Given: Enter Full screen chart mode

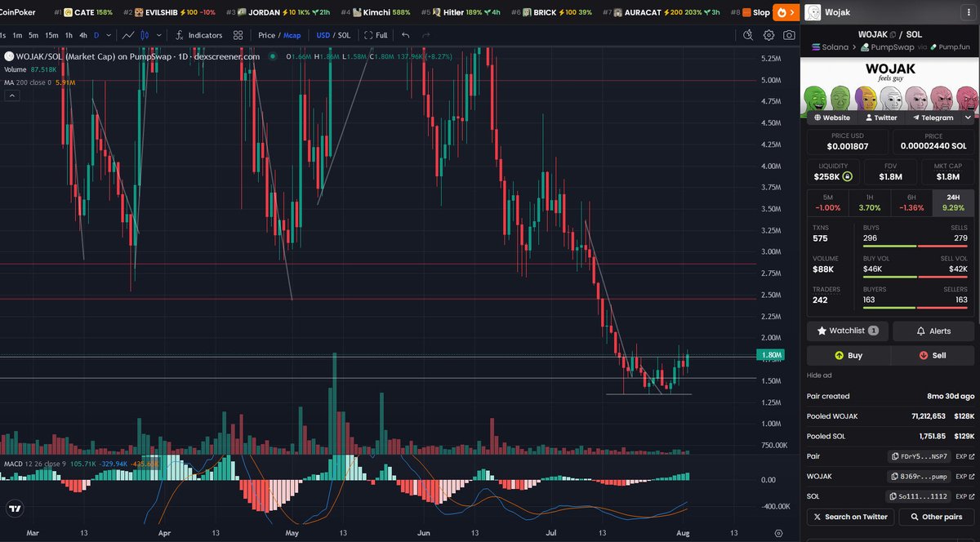Looking at the screenshot, I should click(x=376, y=35).
